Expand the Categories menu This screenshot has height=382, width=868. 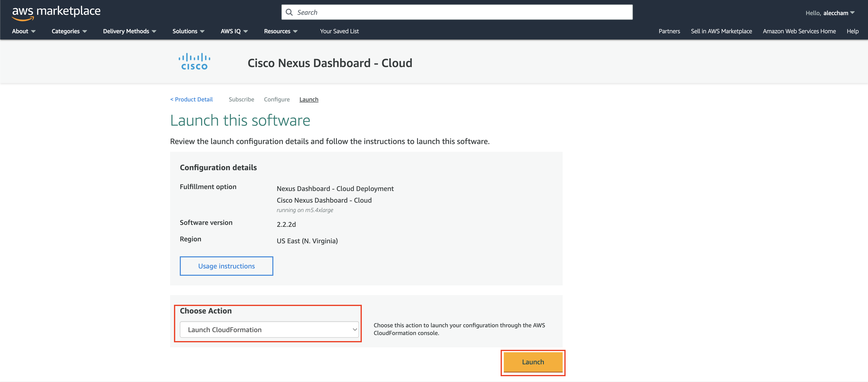coord(69,31)
